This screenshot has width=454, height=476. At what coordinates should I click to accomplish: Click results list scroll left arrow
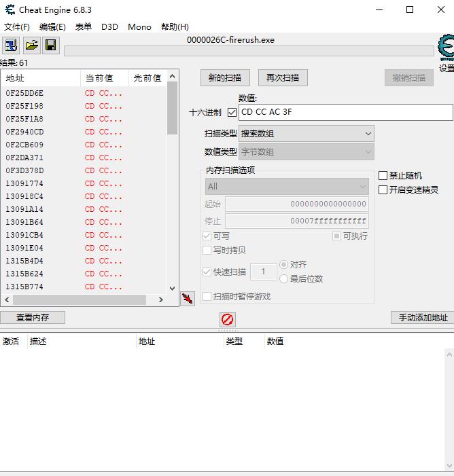pyautogui.click(x=7, y=300)
